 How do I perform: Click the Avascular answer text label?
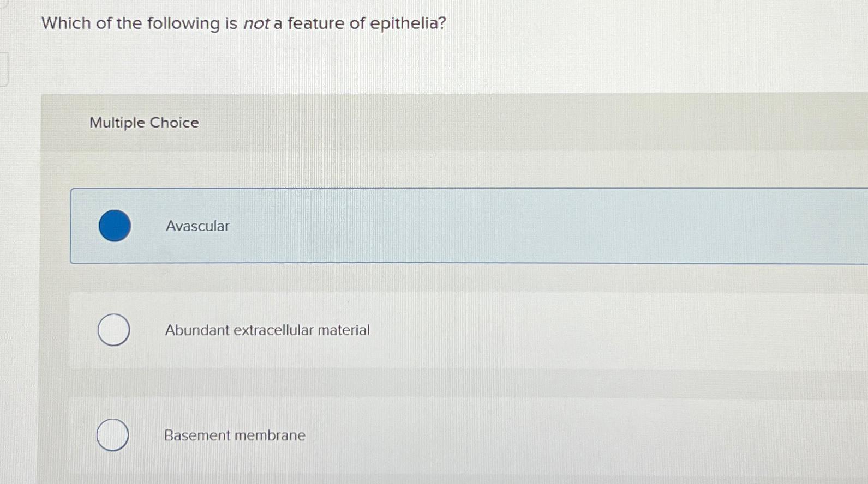197,226
